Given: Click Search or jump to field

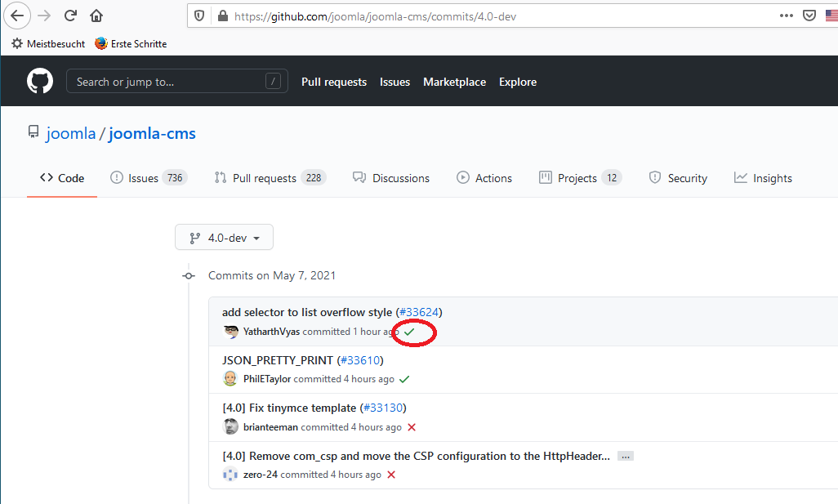Looking at the screenshot, I should (177, 81).
